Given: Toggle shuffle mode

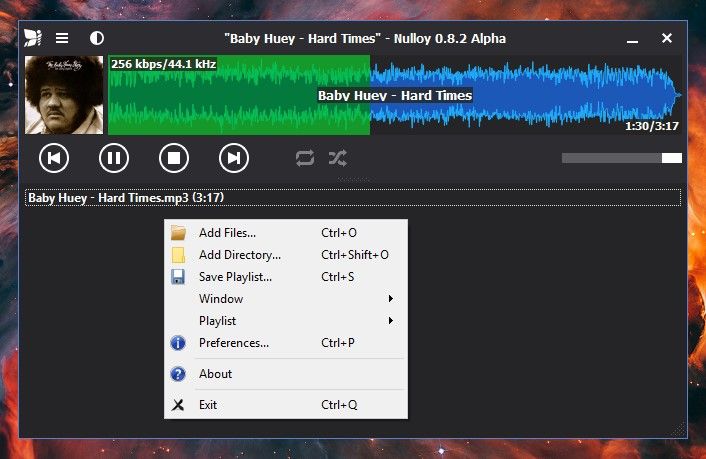Looking at the screenshot, I should coord(337,157).
